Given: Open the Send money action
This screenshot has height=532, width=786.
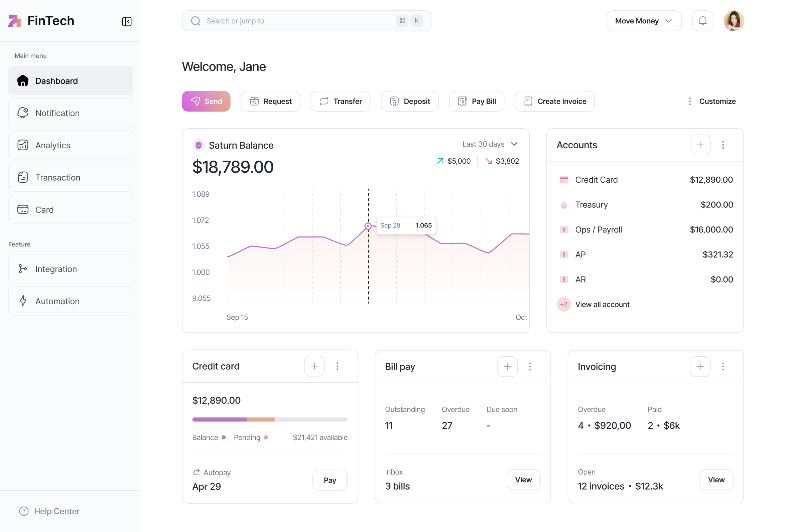Looking at the screenshot, I should pos(206,101).
